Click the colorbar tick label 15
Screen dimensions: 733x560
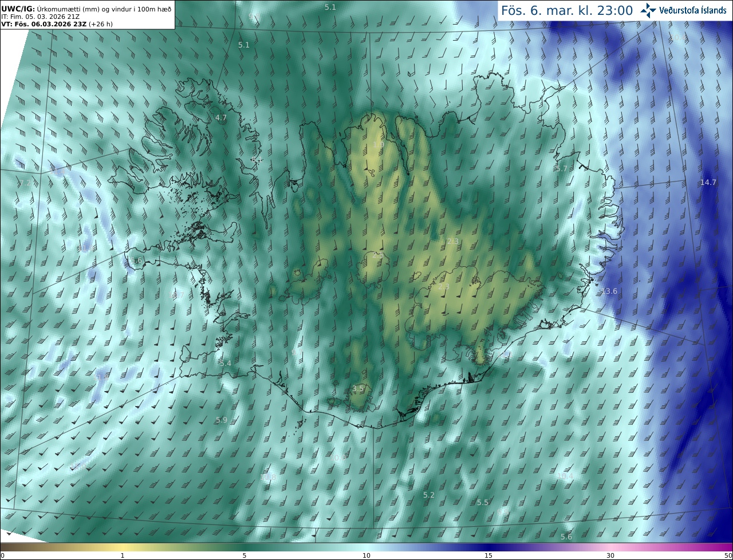[488, 555]
